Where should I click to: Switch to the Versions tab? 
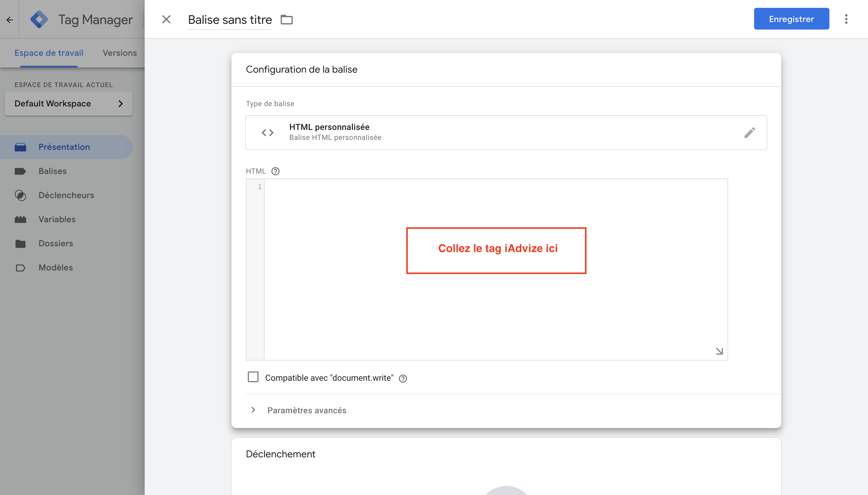point(120,53)
